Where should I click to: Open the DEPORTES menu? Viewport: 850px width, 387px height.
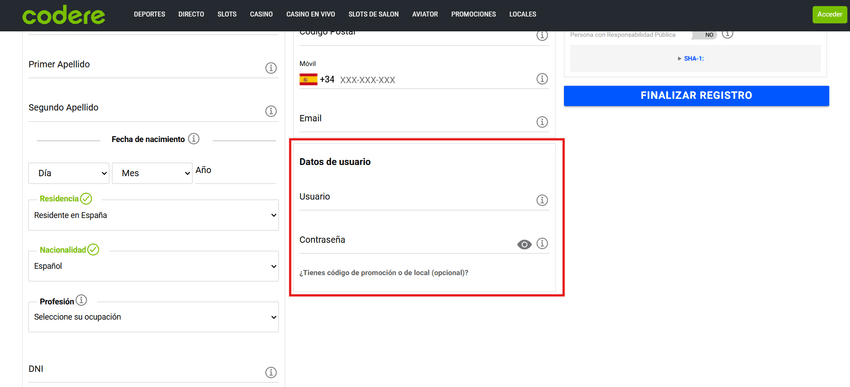[150, 15]
